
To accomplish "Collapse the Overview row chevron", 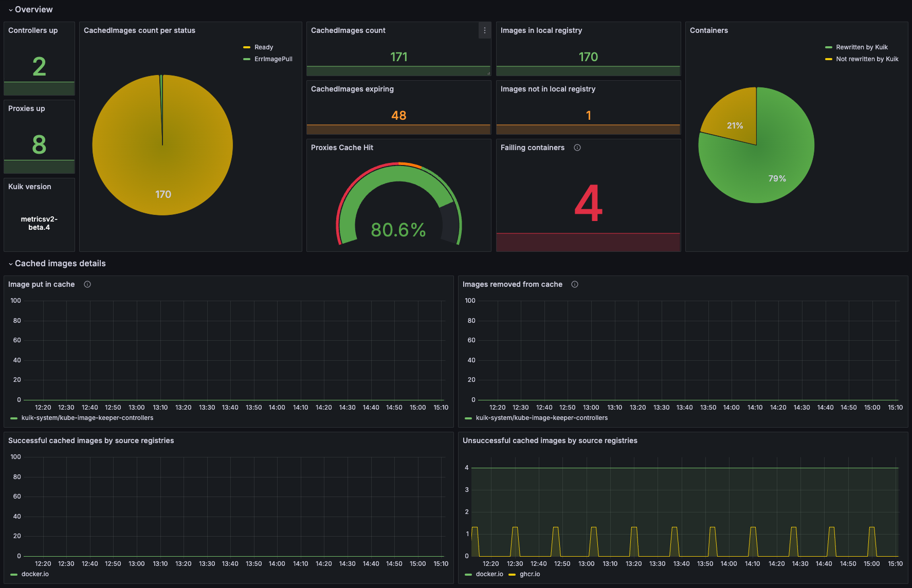I will click(x=11, y=10).
